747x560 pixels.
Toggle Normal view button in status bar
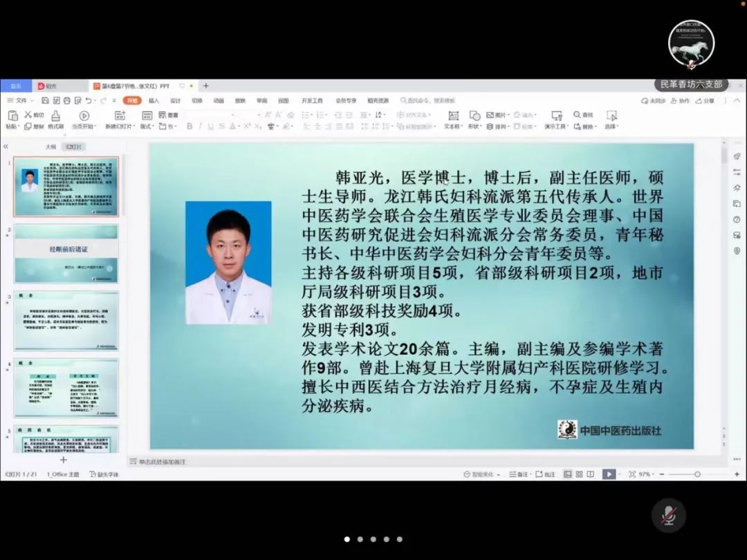click(568, 474)
